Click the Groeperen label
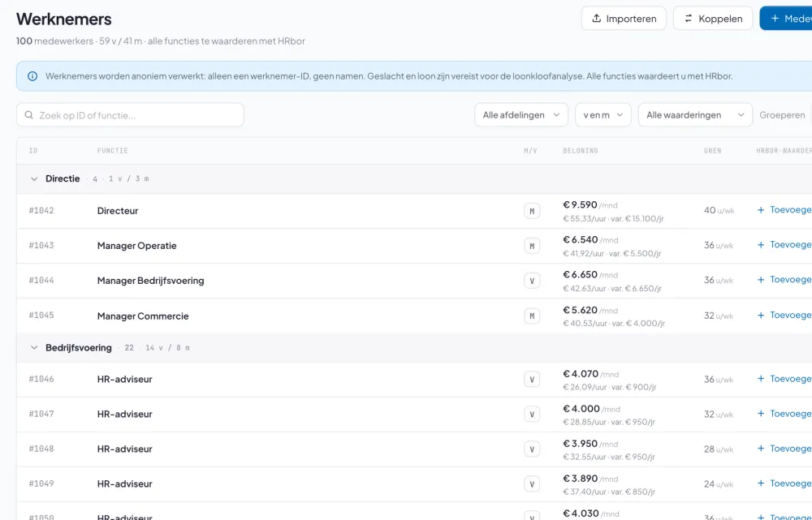This screenshot has width=812, height=520. (782, 115)
